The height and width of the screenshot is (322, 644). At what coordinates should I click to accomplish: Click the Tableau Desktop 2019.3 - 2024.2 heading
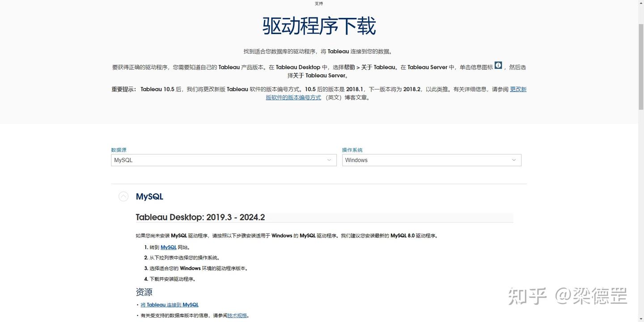point(200,217)
